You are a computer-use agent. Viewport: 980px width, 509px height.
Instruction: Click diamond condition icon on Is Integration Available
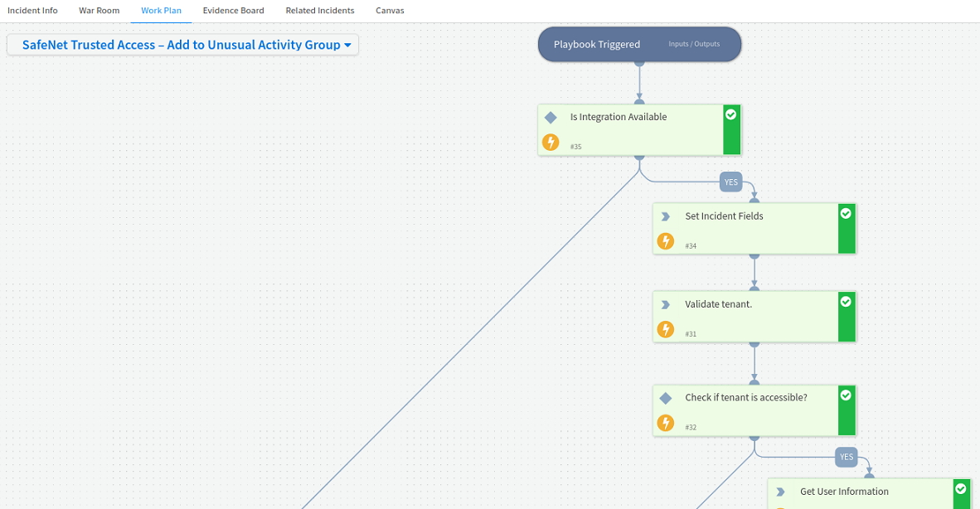tap(551, 118)
